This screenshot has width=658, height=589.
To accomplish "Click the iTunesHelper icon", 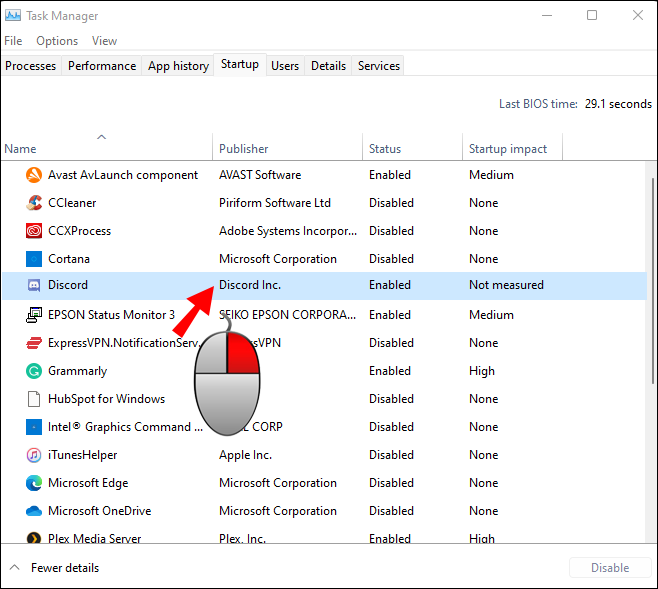I will [31, 455].
